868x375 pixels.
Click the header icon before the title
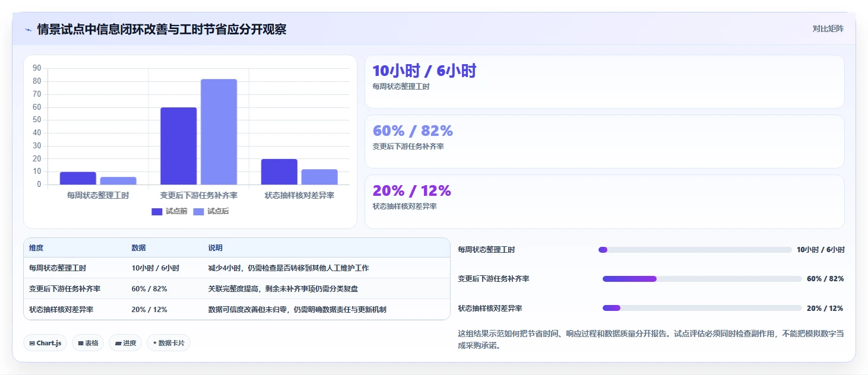[x=28, y=29]
